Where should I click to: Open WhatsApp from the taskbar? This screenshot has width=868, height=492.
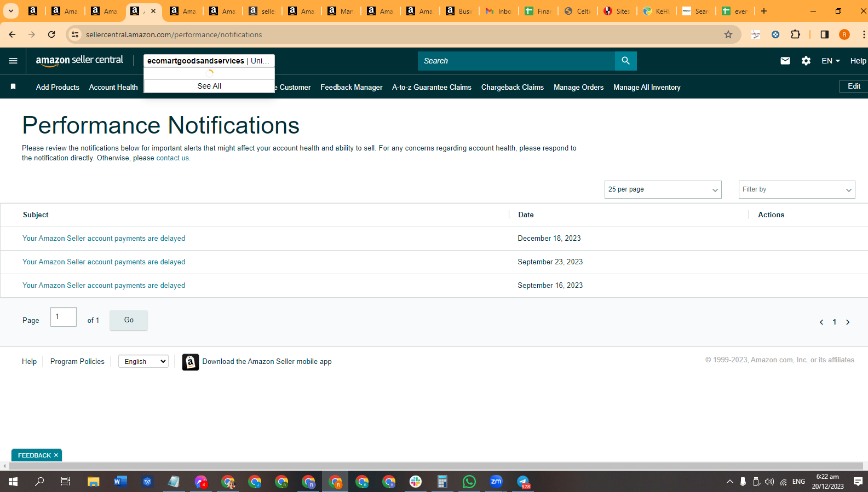click(469, 482)
